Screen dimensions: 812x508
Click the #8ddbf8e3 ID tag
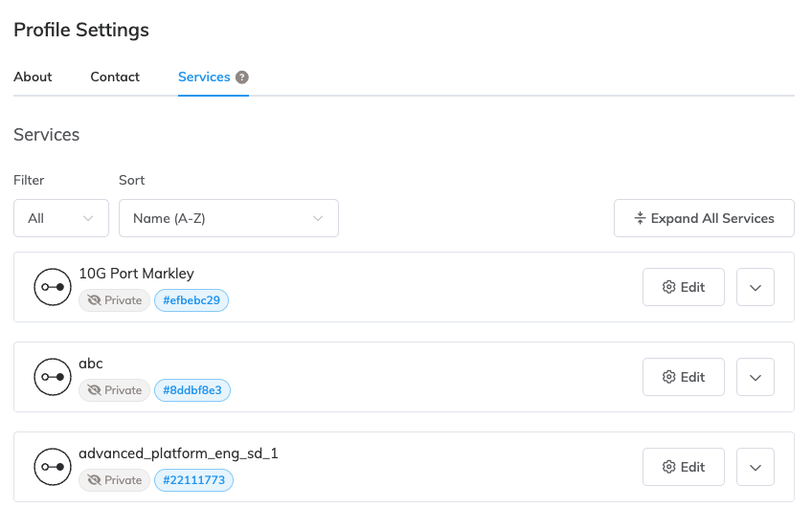[x=192, y=390]
